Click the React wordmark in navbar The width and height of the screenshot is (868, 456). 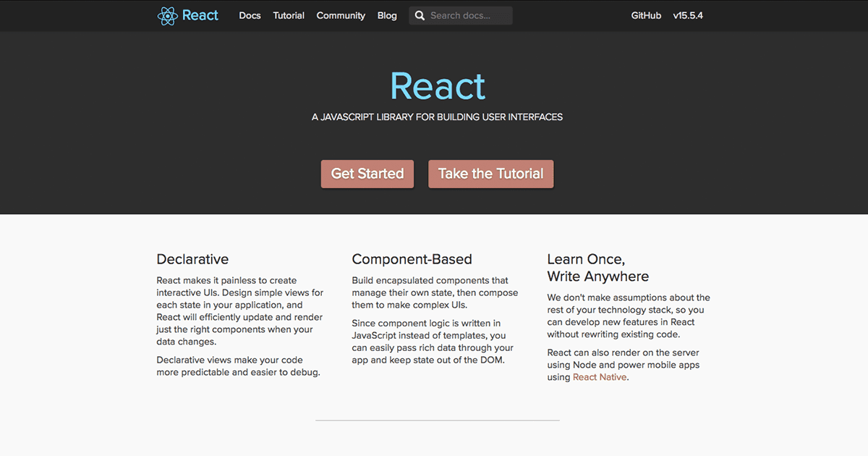coord(200,15)
